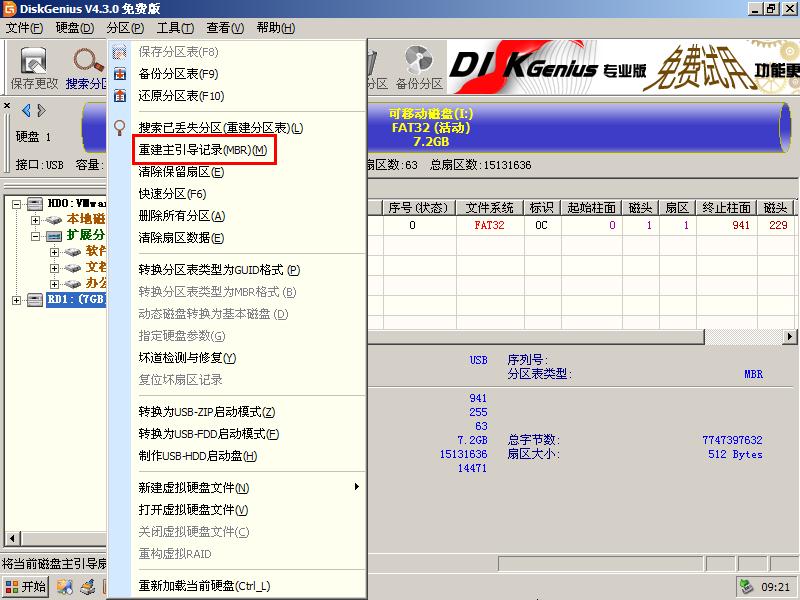The width and height of the screenshot is (800, 600).
Task: Collapse the 扩展分区 tree node
Action: coord(35,236)
